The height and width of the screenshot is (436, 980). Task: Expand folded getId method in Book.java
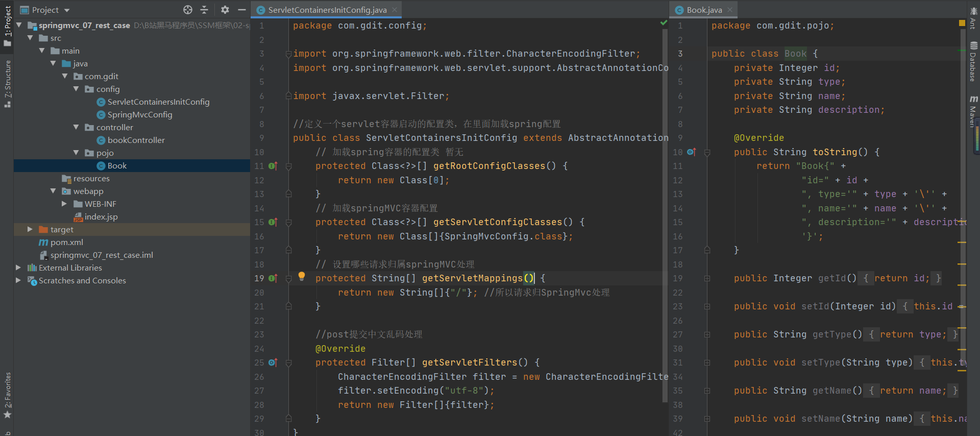coord(707,278)
